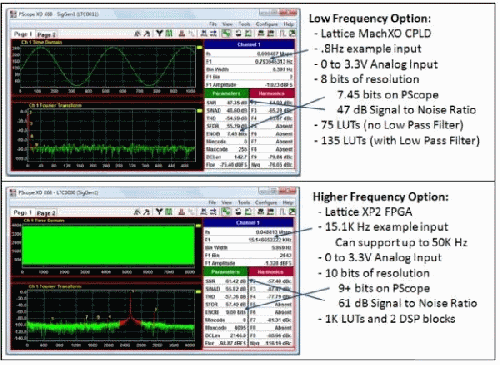The image size is (500, 365).
Task: Click green Parameters button in top window
Action: click(x=226, y=93)
